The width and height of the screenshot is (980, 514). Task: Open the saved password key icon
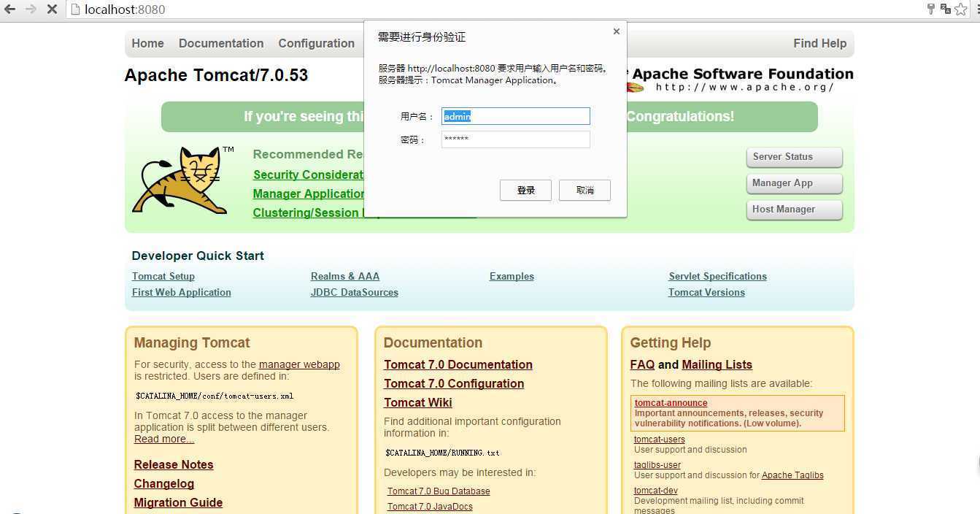coord(931,9)
